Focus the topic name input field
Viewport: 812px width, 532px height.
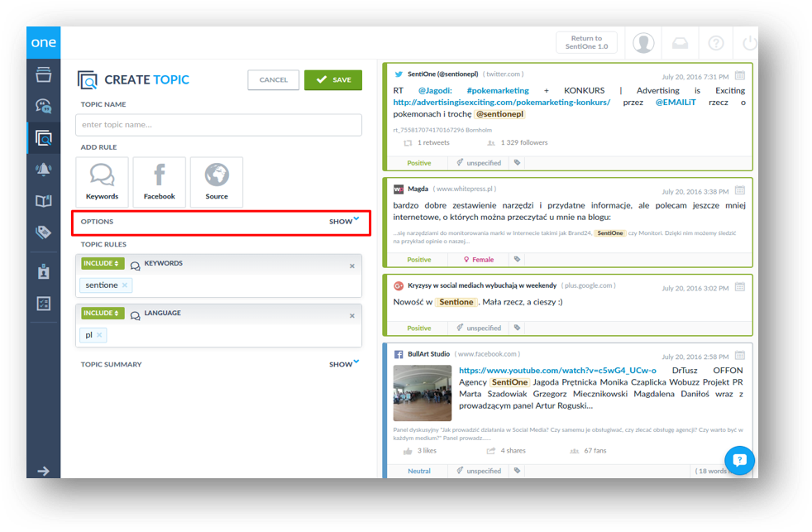click(x=218, y=125)
